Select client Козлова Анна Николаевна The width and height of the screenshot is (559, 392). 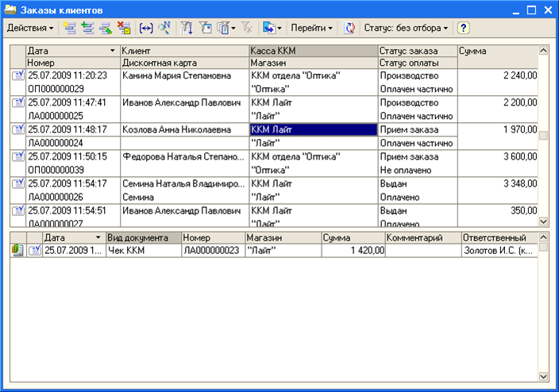(x=176, y=129)
